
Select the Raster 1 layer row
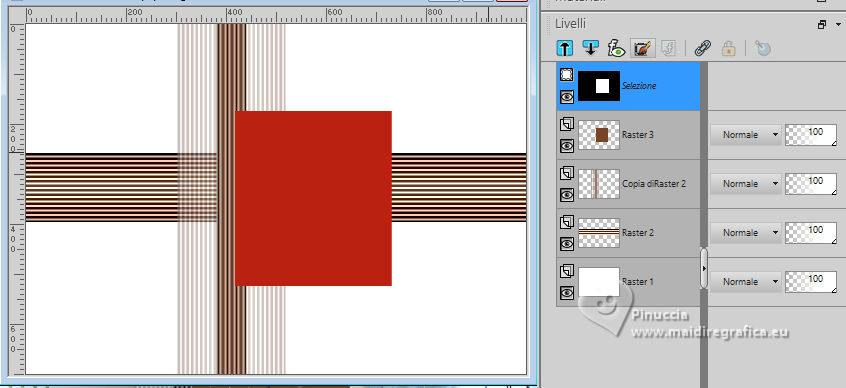(x=629, y=282)
